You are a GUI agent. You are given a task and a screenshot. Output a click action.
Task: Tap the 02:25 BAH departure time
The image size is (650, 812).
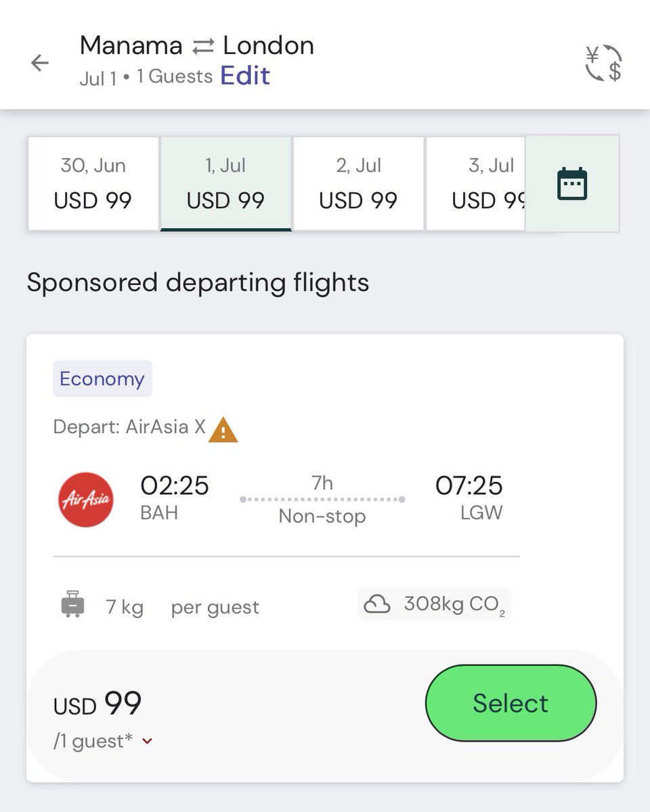(175, 498)
